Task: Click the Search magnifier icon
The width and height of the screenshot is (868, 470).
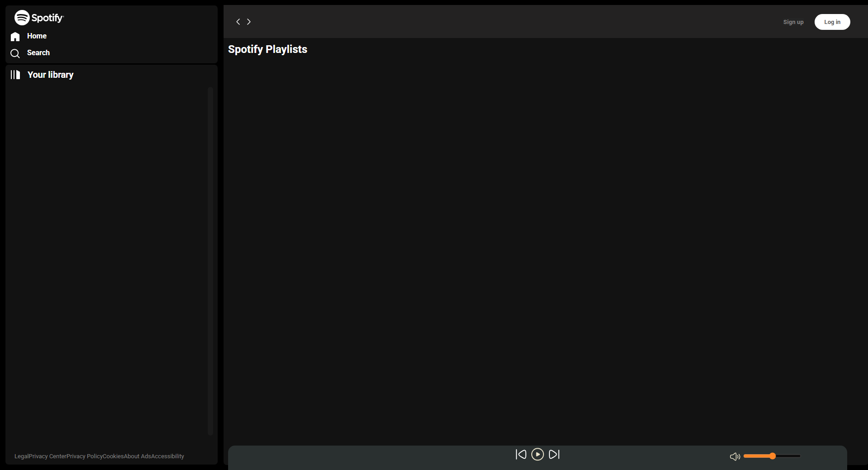Action: (x=15, y=53)
